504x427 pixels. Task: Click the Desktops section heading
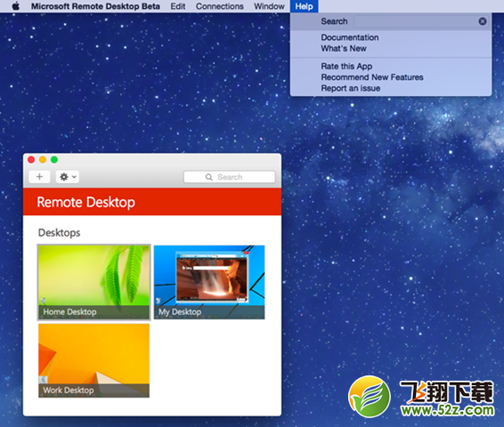[x=59, y=232]
